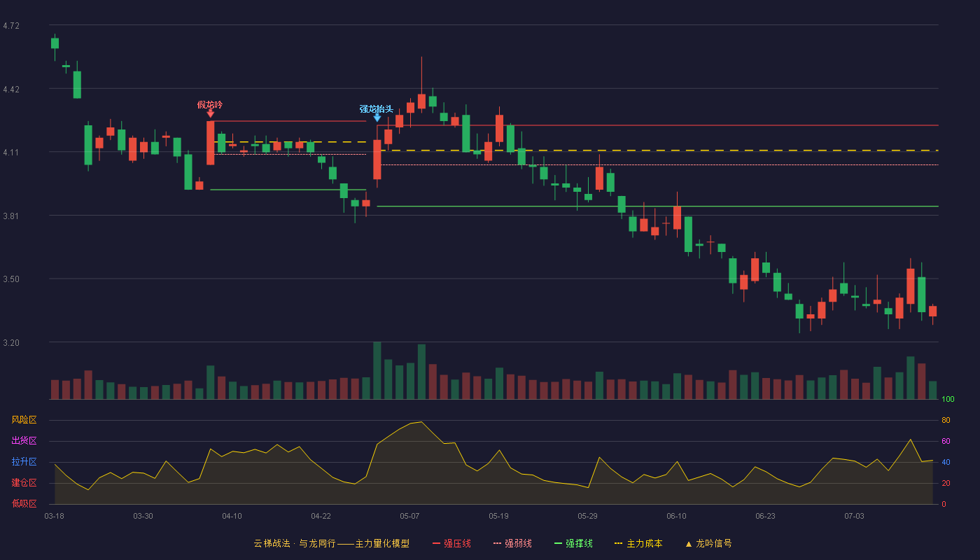This screenshot has width=980, height=560.
Task: Click the 05-29 date axis label
Action: 587,516
